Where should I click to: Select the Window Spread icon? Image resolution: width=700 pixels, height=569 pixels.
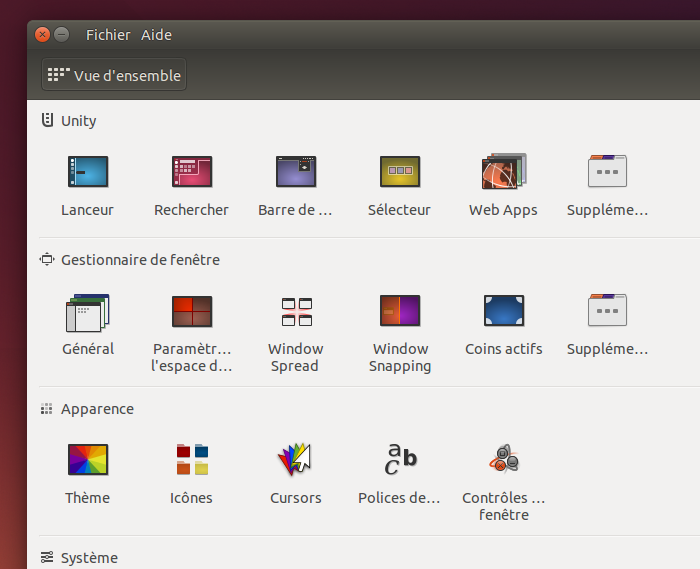295,312
